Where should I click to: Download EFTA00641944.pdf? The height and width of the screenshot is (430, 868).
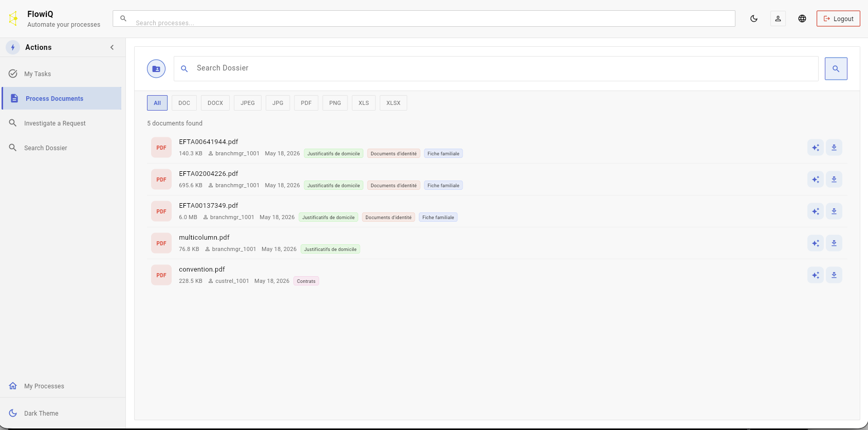[834, 148]
